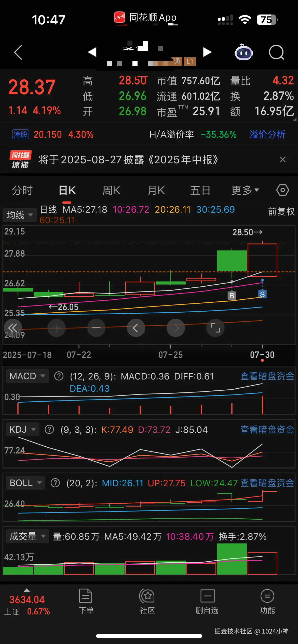Switch to the 分时 tab
The image size is (298, 644).
pyautogui.click(x=22, y=190)
